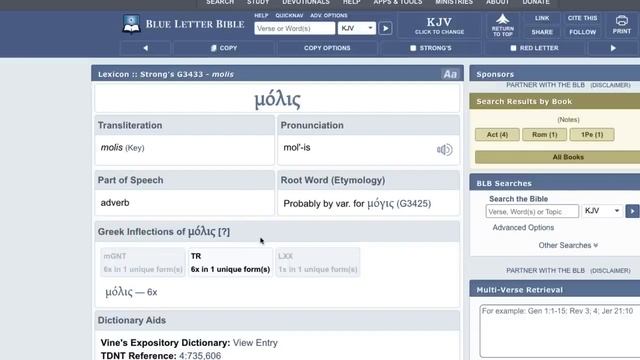
Task: Open the header Help link above search
Action: point(261,16)
